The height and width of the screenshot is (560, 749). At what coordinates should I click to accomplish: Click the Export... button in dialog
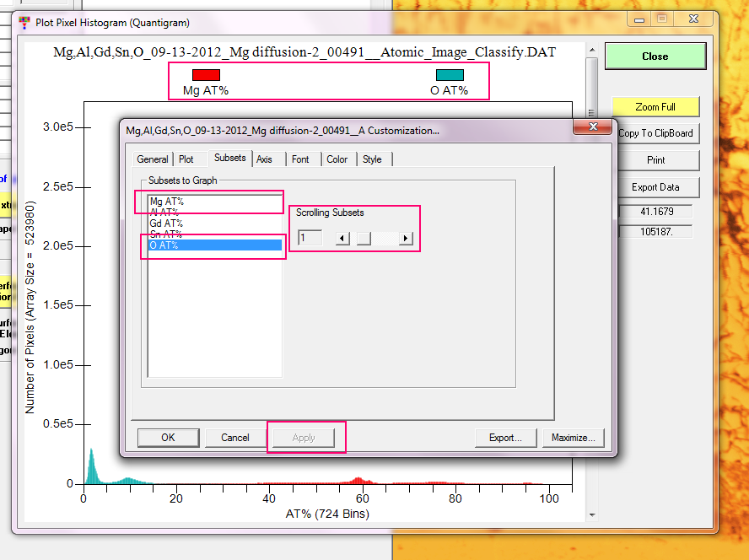(505, 438)
